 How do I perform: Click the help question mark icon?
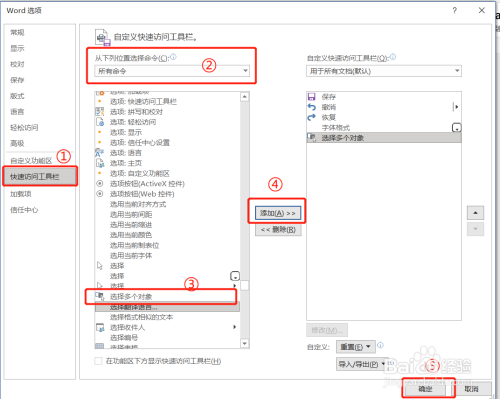[x=455, y=11]
